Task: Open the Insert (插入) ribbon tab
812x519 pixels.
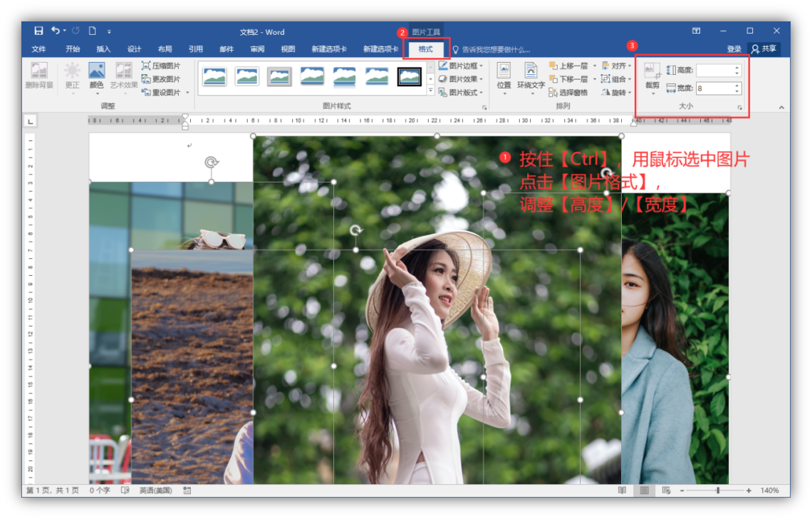Action: (103, 49)
